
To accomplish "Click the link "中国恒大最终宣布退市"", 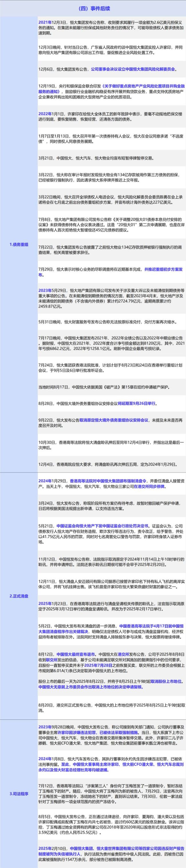I will pyautogui.click(x=76, y=654).
